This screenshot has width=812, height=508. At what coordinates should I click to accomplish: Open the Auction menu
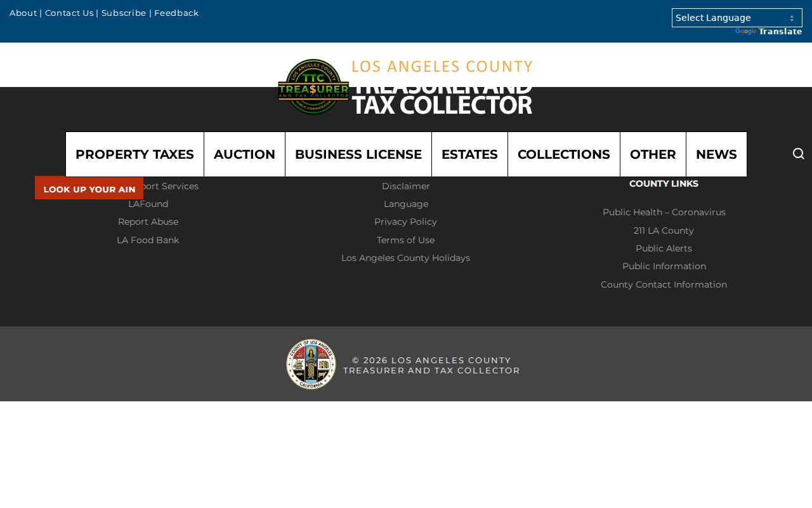point(244,154)
